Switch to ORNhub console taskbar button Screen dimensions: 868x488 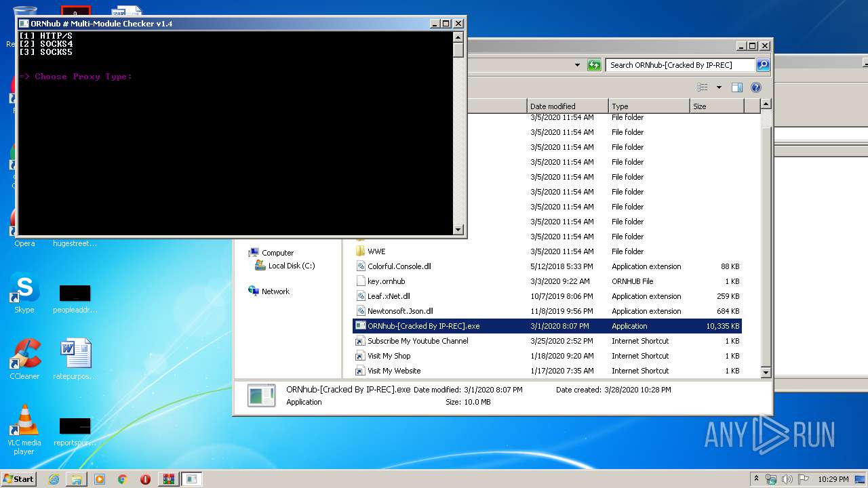pyautogui.click(x=192, y=479)
